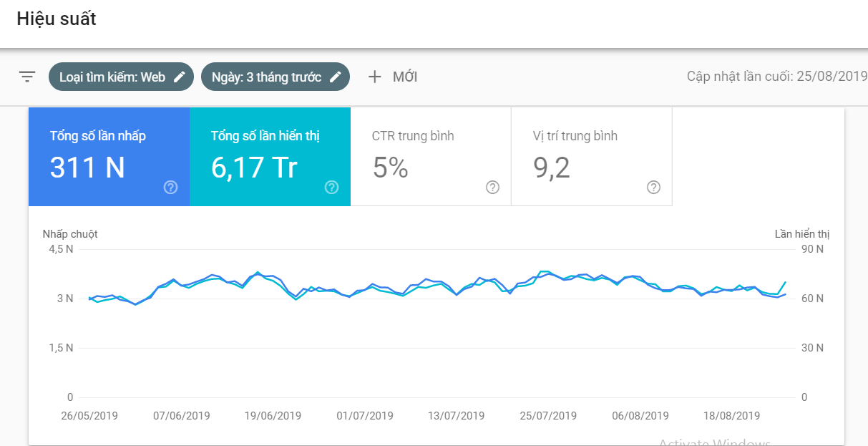Click the filter lines icon
This screenshot has height=446, width=868.
(27, 77)
